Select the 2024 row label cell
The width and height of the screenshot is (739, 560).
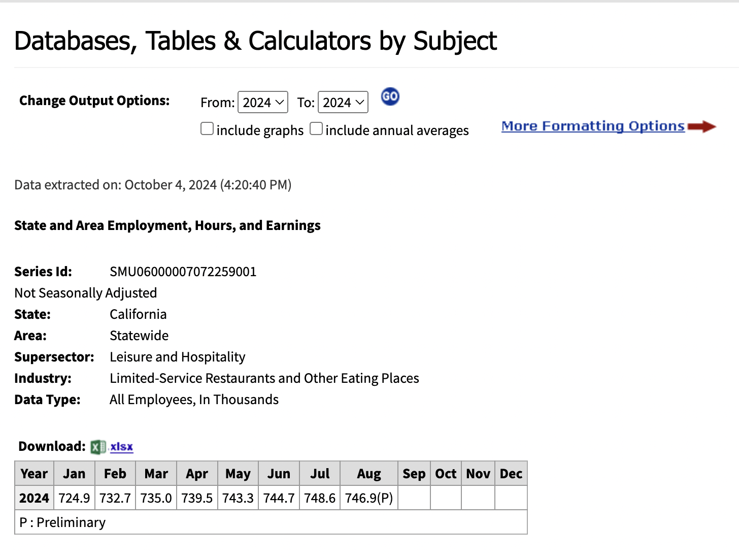[x=34, y=498]
